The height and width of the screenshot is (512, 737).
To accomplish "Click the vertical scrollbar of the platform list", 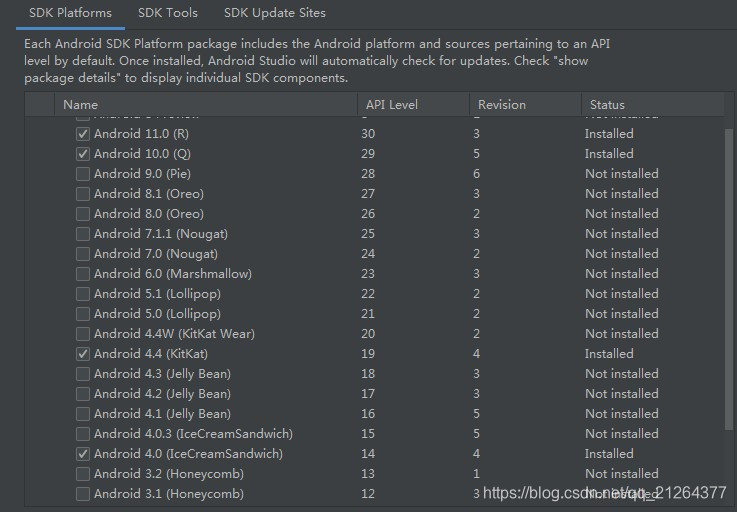I will pyautogui.click(x=729, y=280).
